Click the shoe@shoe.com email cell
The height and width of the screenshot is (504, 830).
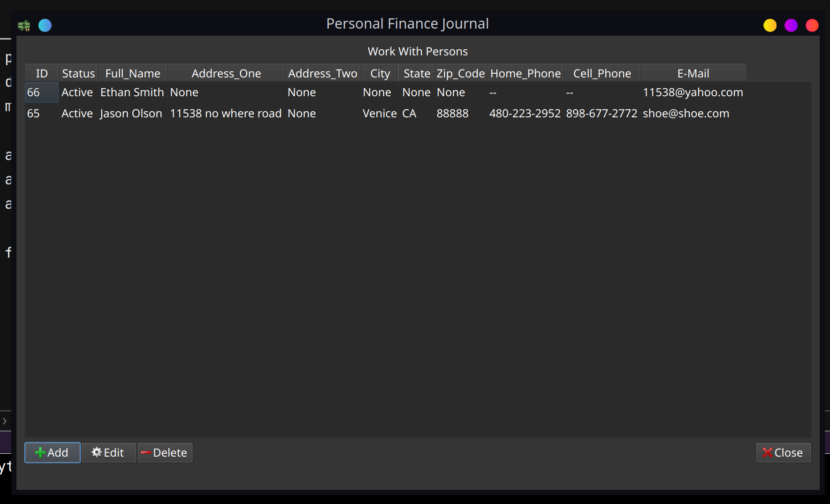click(x=685, y=114)
